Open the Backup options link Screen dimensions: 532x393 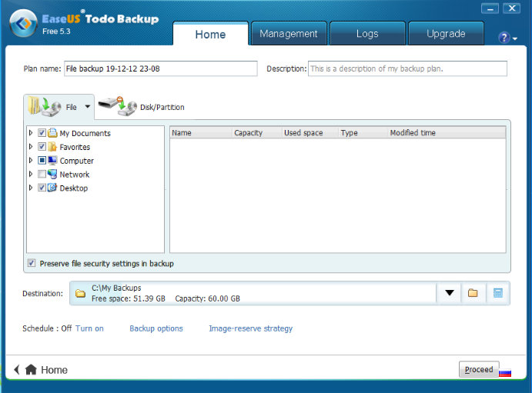(156, 328)
